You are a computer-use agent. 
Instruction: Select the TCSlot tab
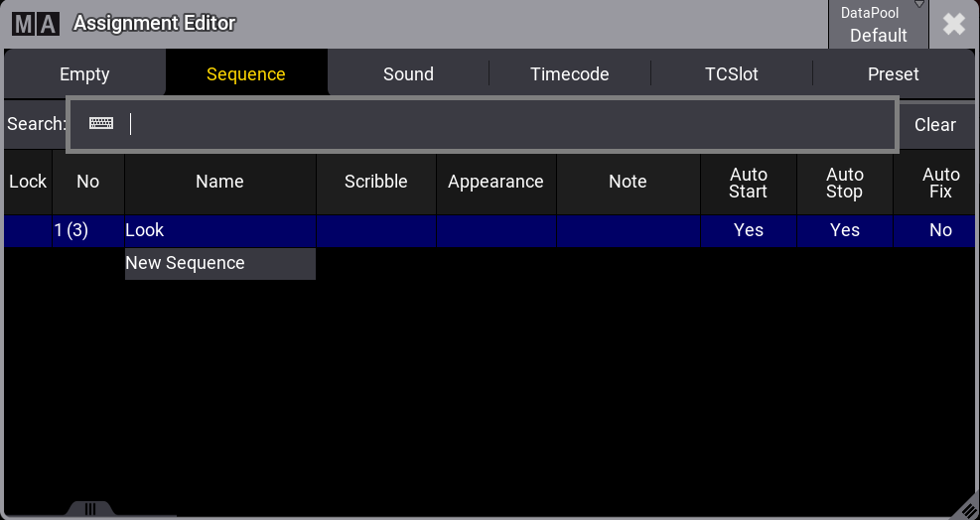tap(732, 74)
